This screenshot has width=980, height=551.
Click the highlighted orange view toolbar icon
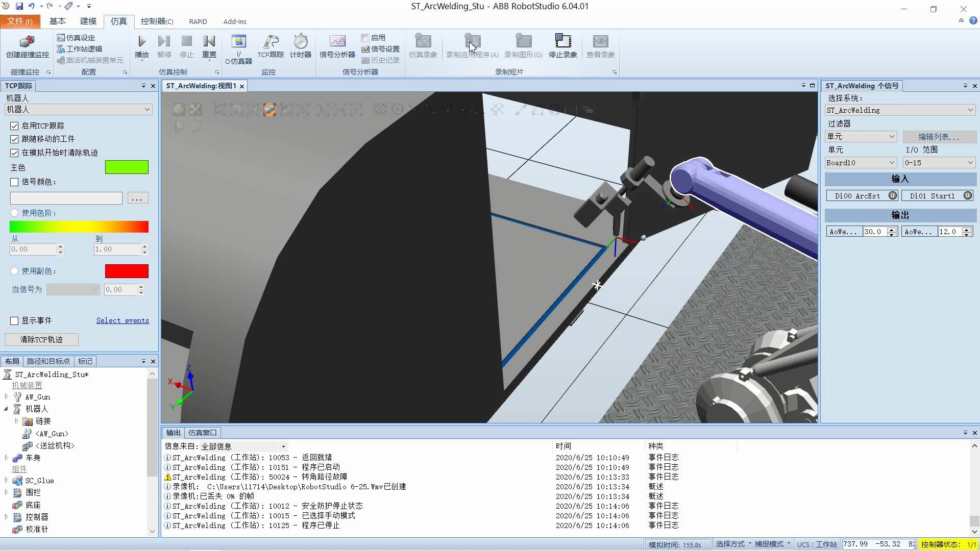269,109
